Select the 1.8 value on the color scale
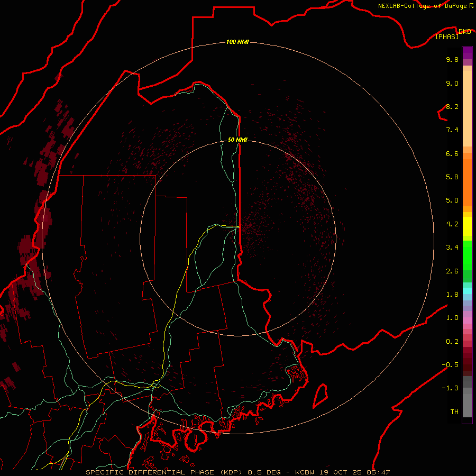The height and width of the screenshot is (476, 476). (452, 295)
